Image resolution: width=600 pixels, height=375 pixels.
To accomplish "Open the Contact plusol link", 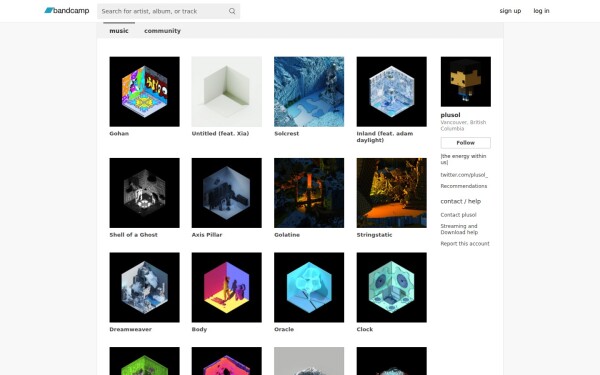I will pyautogui.click(x=458, y=215).
